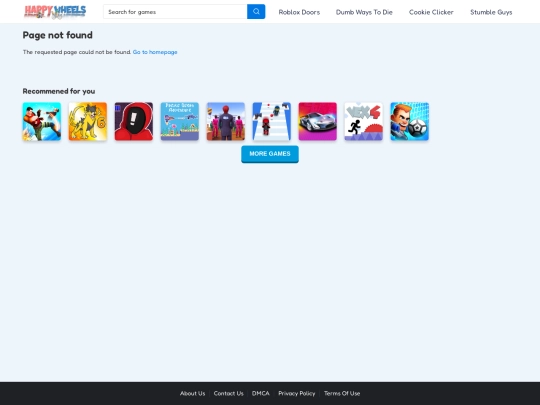Open the red hooded masked figure game
This screenshot has height=405, width=540.
pos(134,121)
